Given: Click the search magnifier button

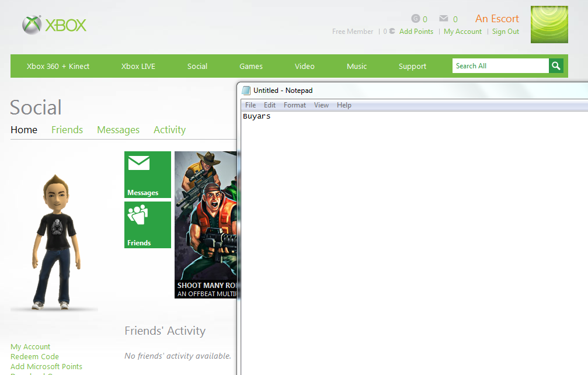Looking at the screenshot, I should pyautogui.click(x=556, y=66).
